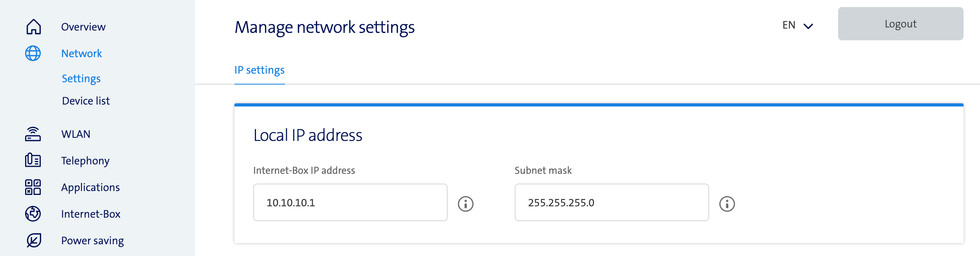Open the Telephony menu label
The height and width of the screenshot is (256, 980).
click(x=85, y=161)
